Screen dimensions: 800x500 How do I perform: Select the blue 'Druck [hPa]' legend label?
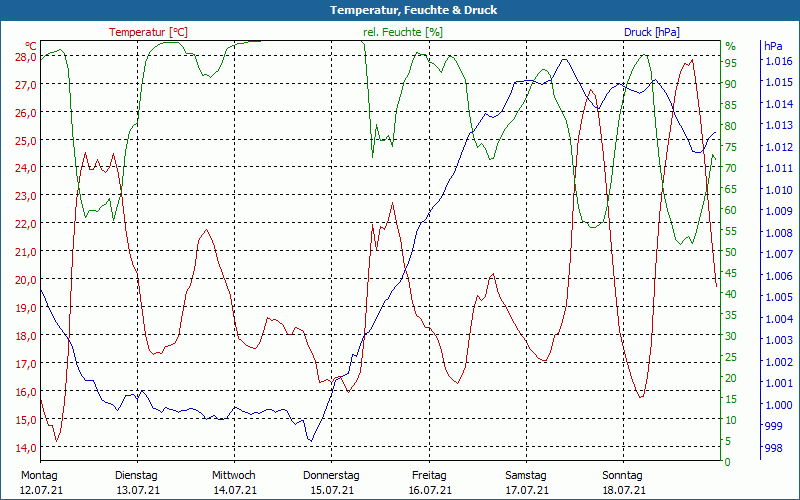coord(652,32)
